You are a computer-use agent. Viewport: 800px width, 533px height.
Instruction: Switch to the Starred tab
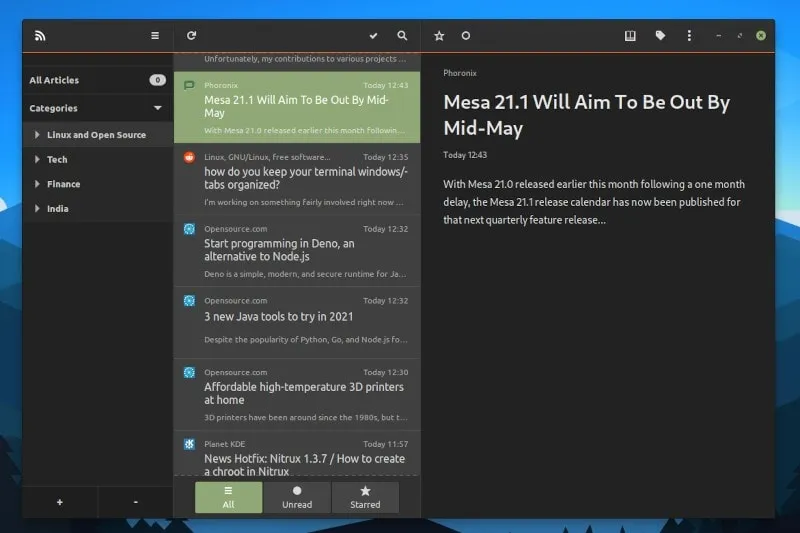[365, 497]
